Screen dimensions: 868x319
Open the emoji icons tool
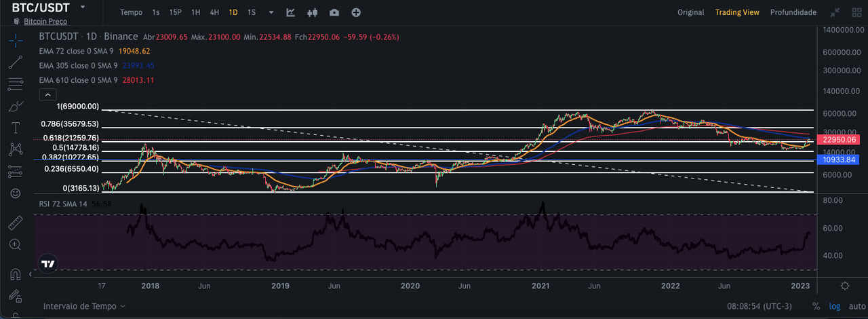tap(15, 193)
